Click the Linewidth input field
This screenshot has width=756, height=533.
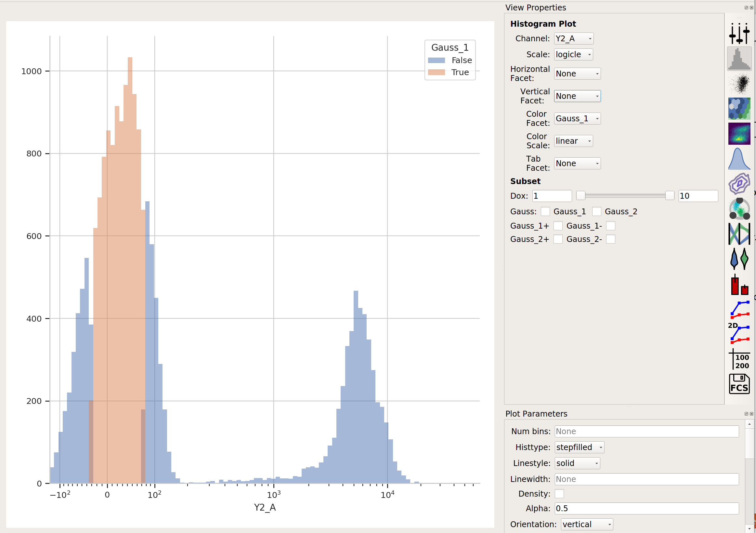pos(647,479)
